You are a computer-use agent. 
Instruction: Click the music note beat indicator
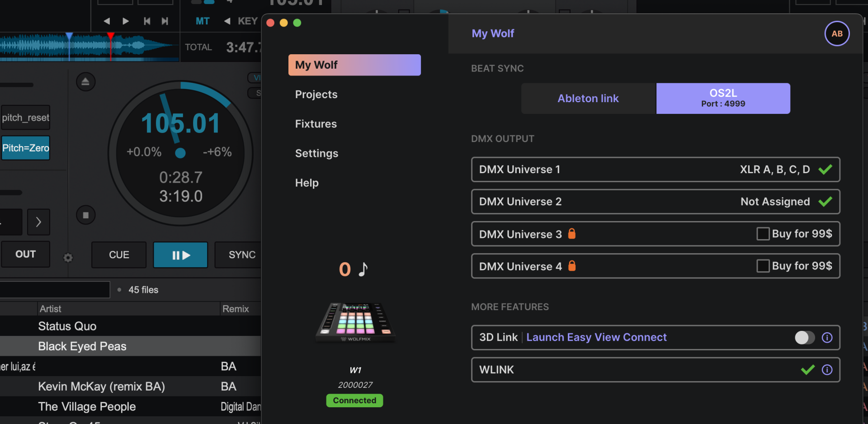point(363,269)
